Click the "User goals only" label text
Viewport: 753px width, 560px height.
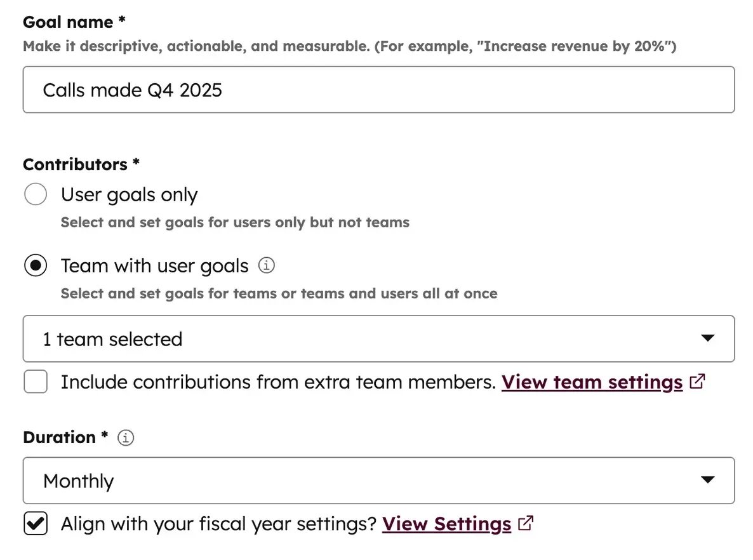tap(129, 195)
